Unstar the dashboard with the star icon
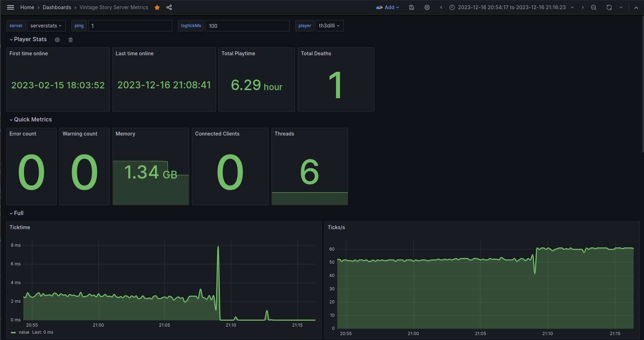644x340 pixels. [x=157, y=7]
